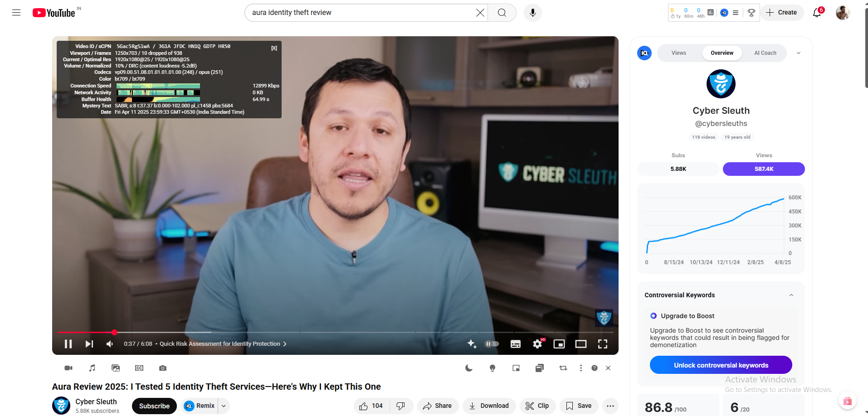Click the music note icon below the player

93,368
